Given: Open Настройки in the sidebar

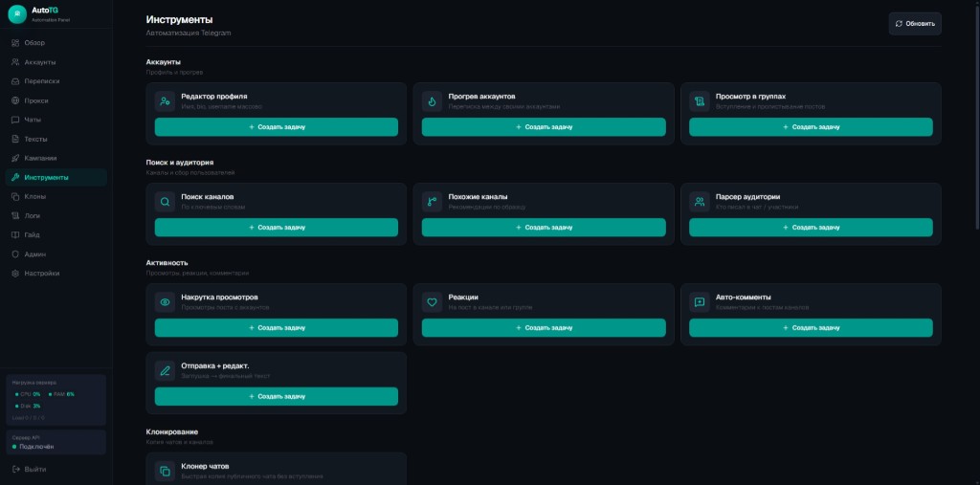Looking at the screenshot, I should point(56,274).
